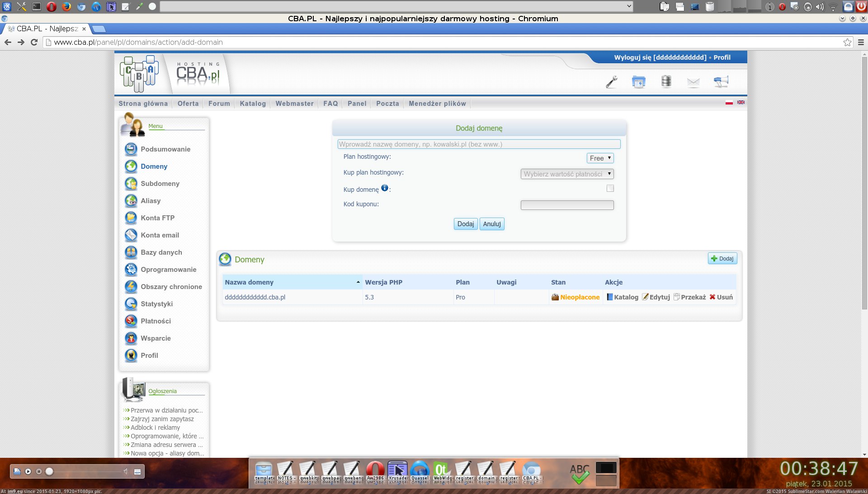Click the black color swatch in bottom panel
The image size is (868, 494).
pyautogui.click(x=606, y=467)
